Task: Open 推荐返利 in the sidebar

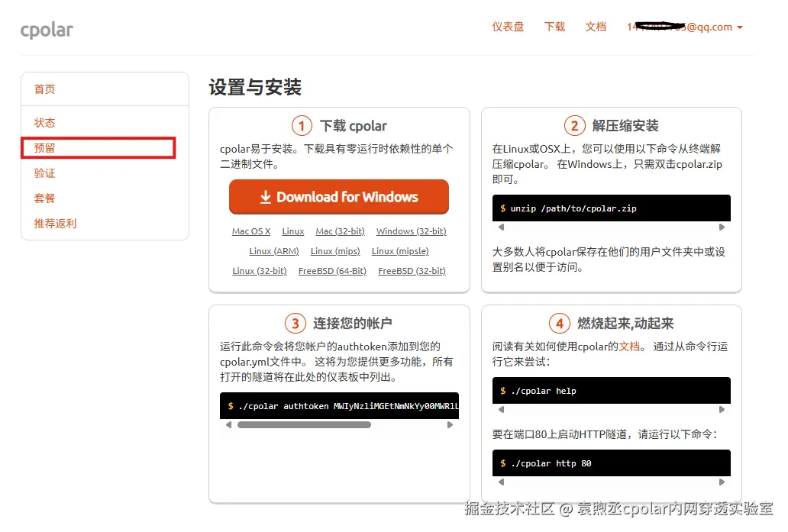Action: [55, 223]
